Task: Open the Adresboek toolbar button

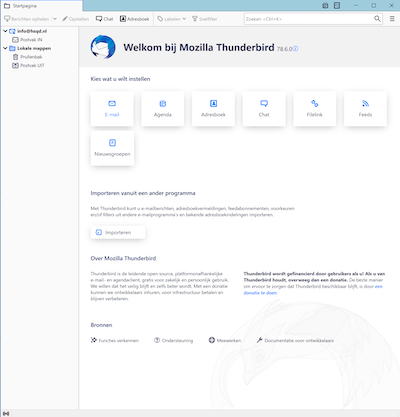Action: pyautogui.click(x=135, y=19)
